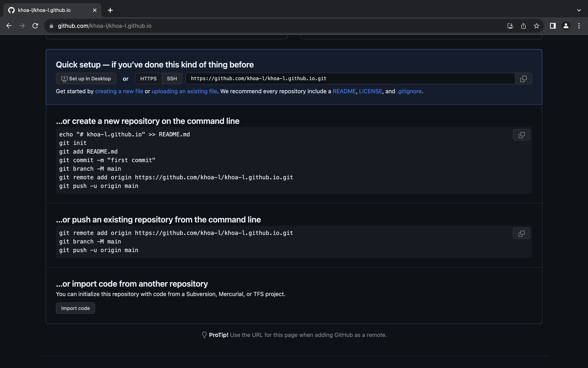
Task: Click the Set up in Desktop button
Action: pyautogui.click(x=86, y=79)
